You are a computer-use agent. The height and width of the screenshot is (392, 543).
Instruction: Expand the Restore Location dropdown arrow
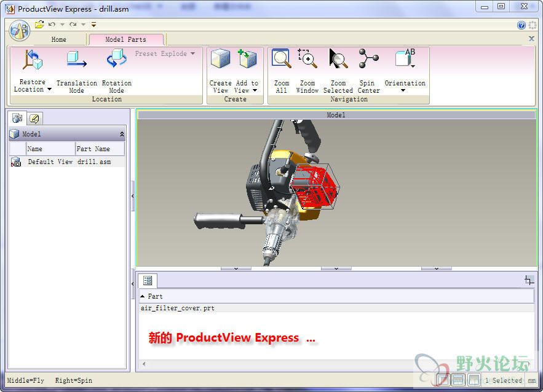49,89
